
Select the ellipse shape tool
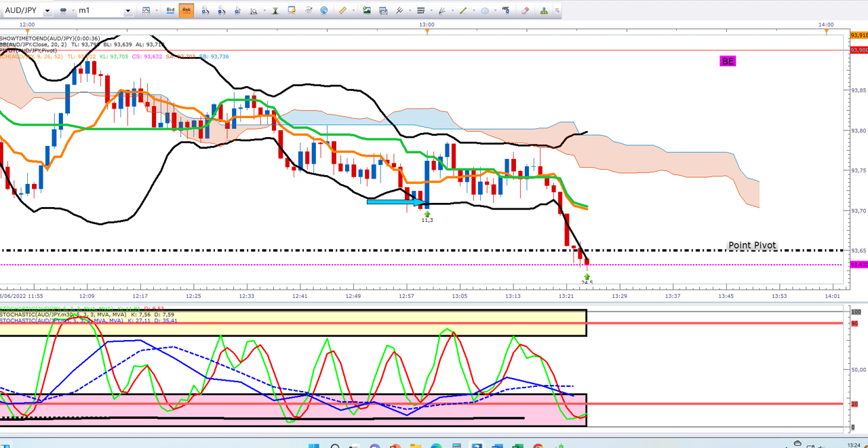485,10
